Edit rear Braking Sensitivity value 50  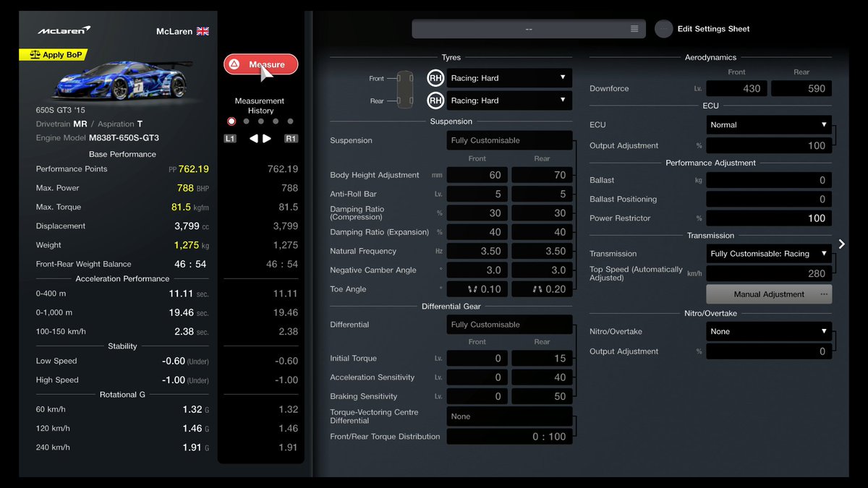(x=542, y=396)
